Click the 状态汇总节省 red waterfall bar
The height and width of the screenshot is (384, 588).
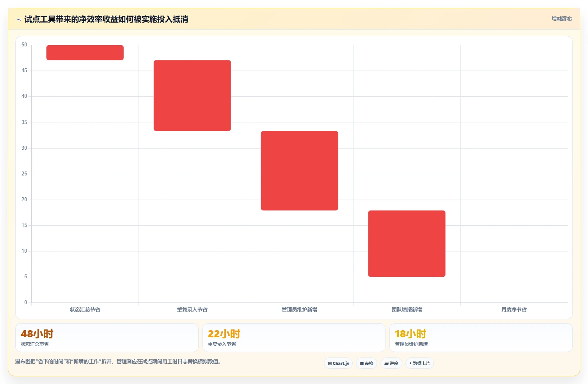click(x=85, y=53)
